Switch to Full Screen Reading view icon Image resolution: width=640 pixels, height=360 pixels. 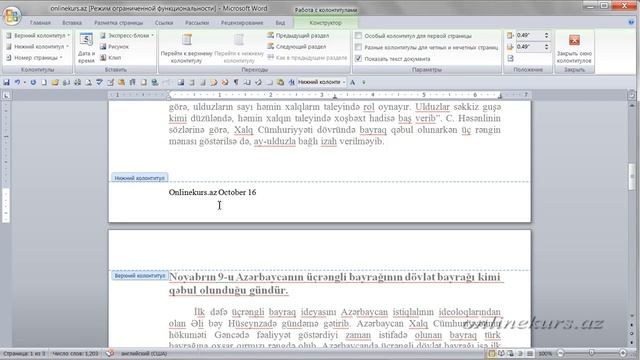pyautogui.click(x=501, y=354)
